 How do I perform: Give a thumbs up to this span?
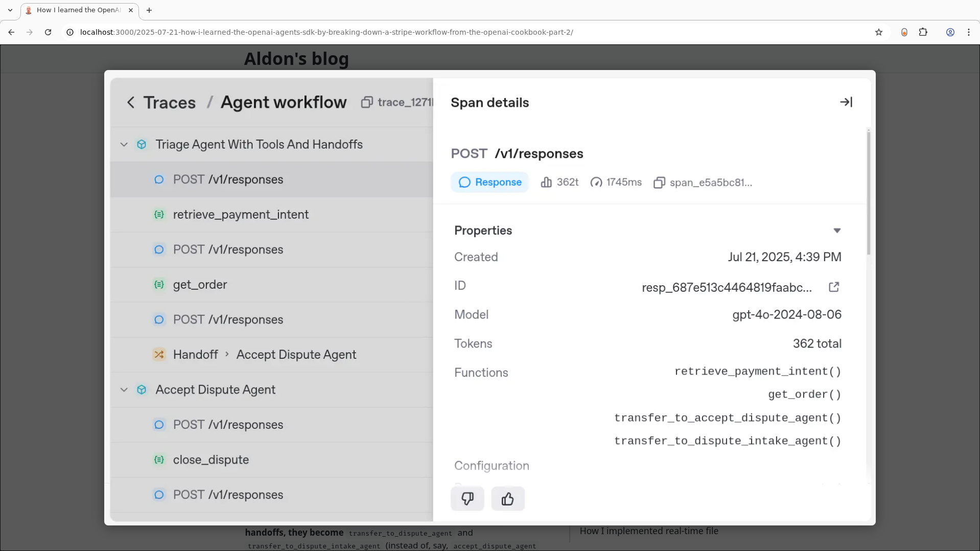pyautogui.click(x=507, y=498)
